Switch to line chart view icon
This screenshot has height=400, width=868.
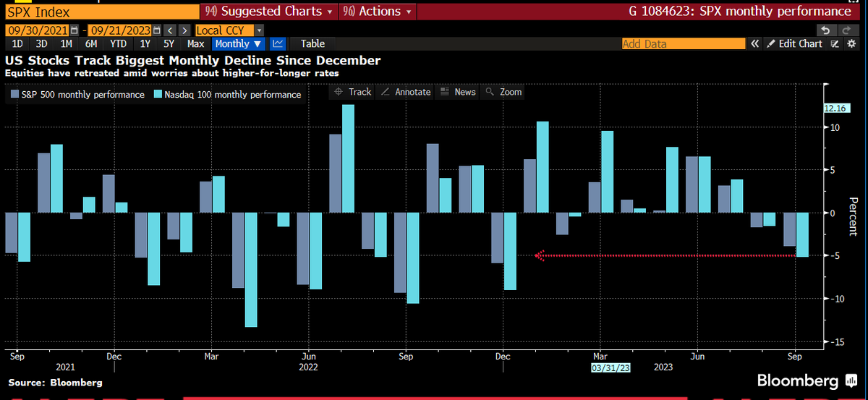(278, 43)
